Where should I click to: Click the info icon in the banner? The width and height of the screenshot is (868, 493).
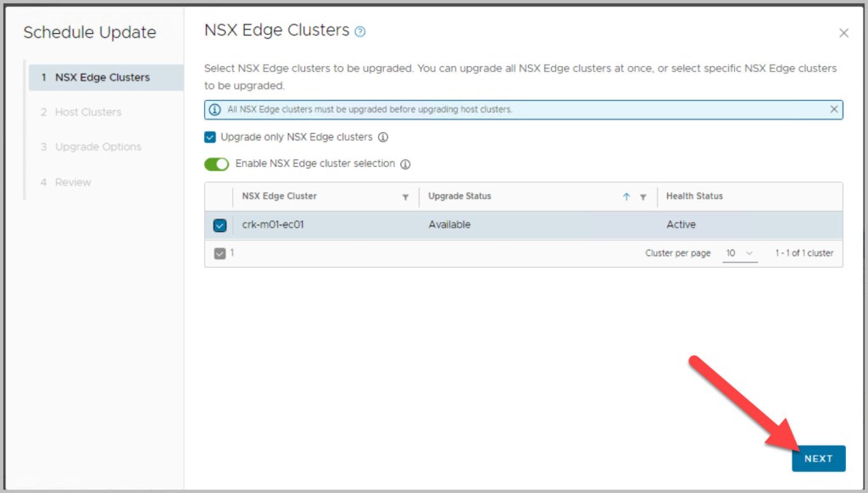214,109
